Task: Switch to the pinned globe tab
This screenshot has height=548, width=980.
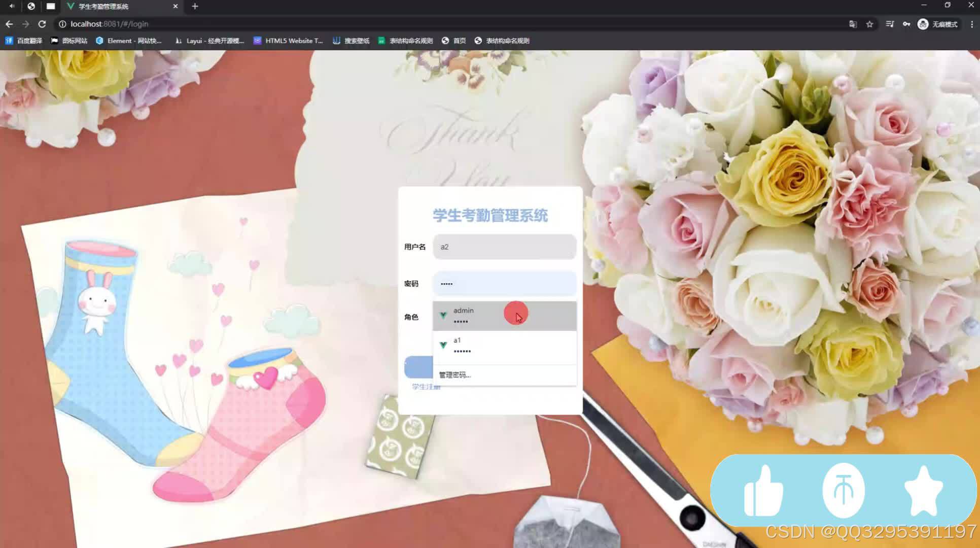Action: point(31,6)
